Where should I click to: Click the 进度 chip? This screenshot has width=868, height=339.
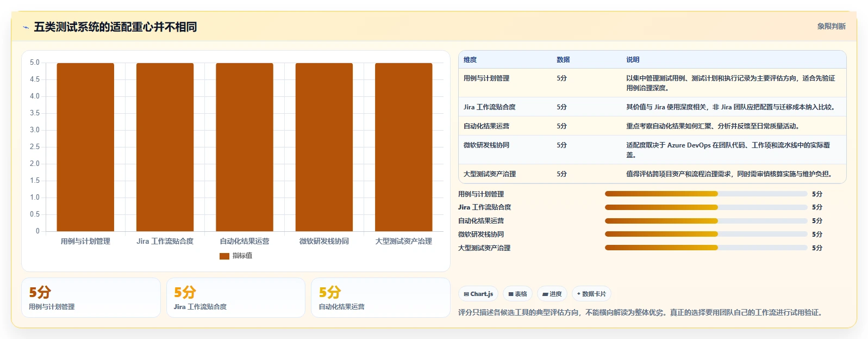point(552,294)
